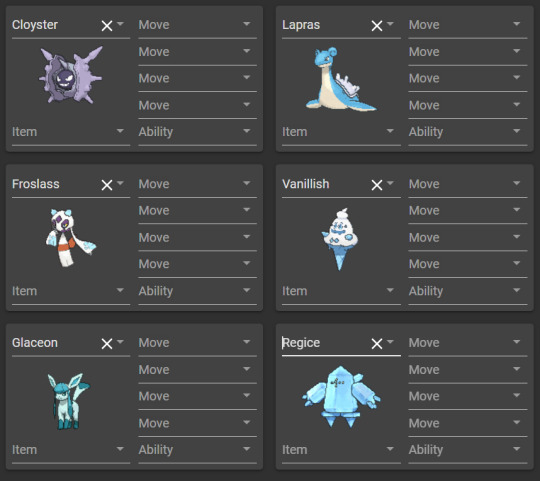
Task: Open Froslass's Ability dropdown
Action: tap(198, 291)
